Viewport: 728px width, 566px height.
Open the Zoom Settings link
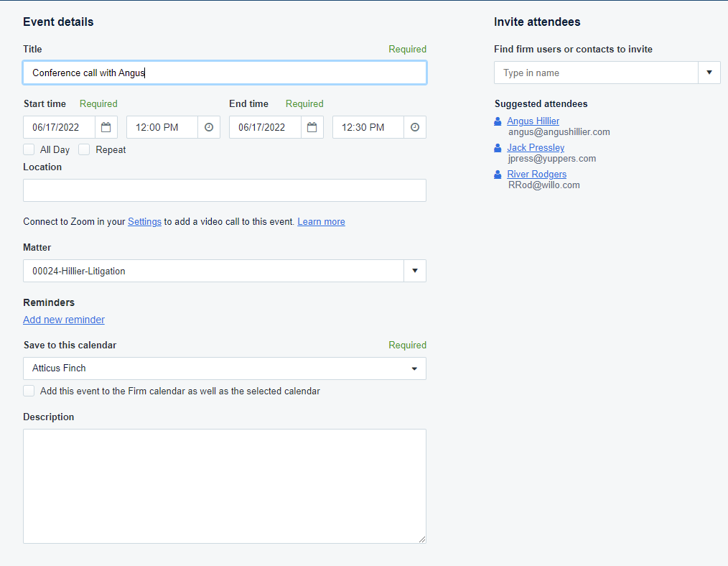coord(144,221)
